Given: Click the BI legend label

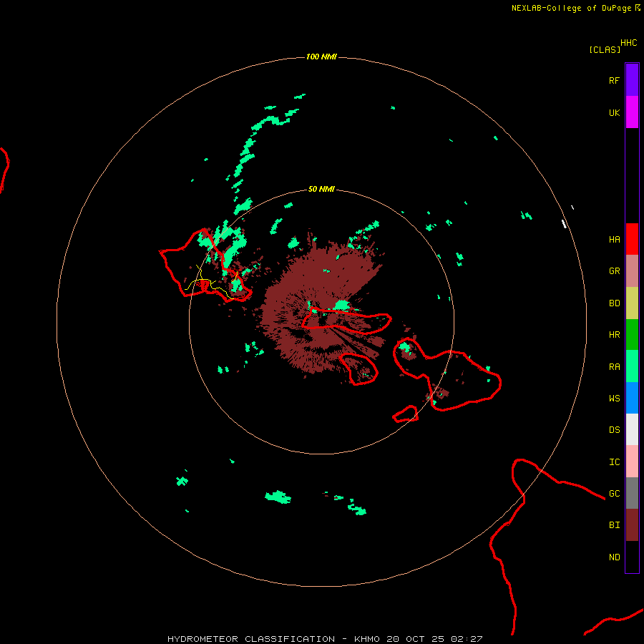Looking at the screenshot, I should coord(614,525).
